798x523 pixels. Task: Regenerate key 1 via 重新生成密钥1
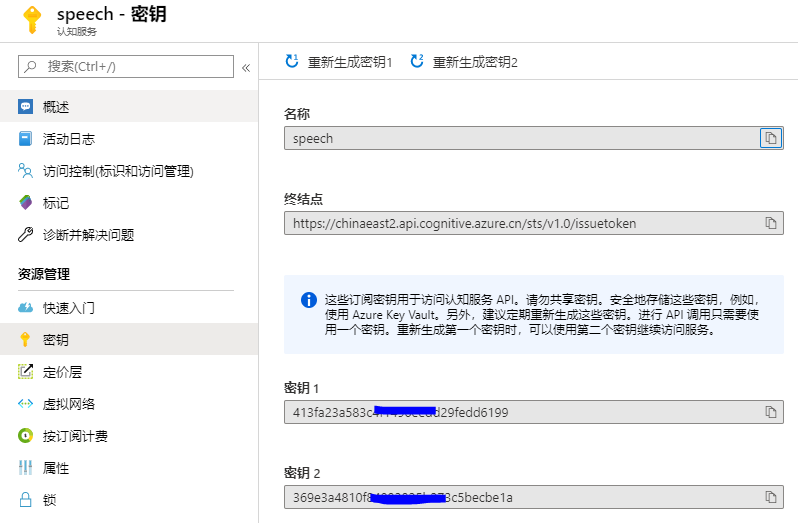tap(339, 62)
